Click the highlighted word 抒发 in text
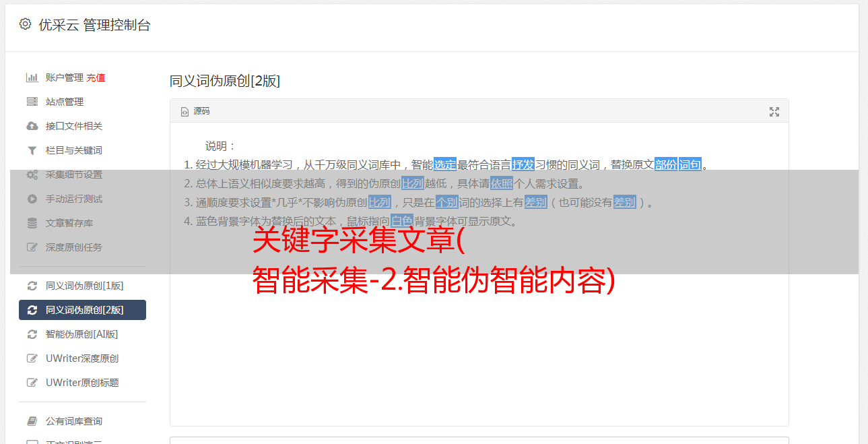This screenshot has height=444, width=868. tap(523, 164)
